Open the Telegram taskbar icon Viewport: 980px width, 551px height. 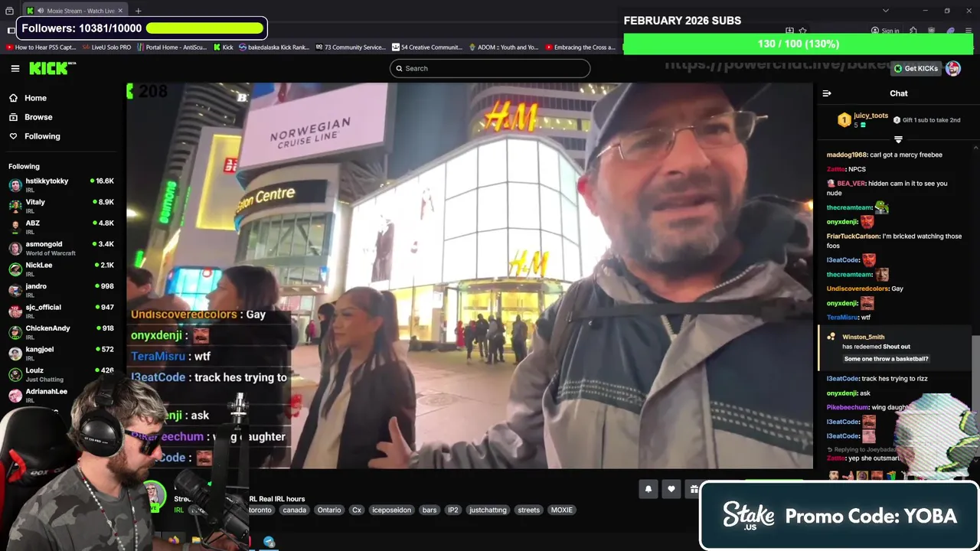point(269,542)
